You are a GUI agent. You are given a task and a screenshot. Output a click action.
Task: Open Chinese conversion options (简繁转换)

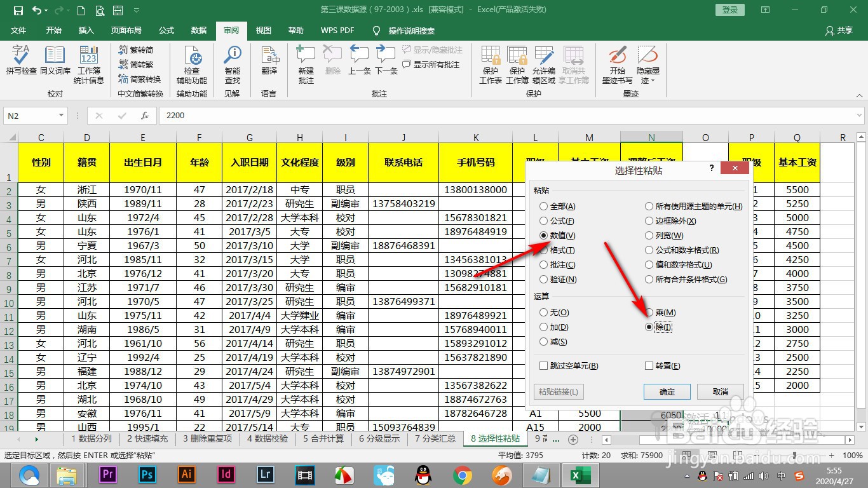click(x=140, y=79)
